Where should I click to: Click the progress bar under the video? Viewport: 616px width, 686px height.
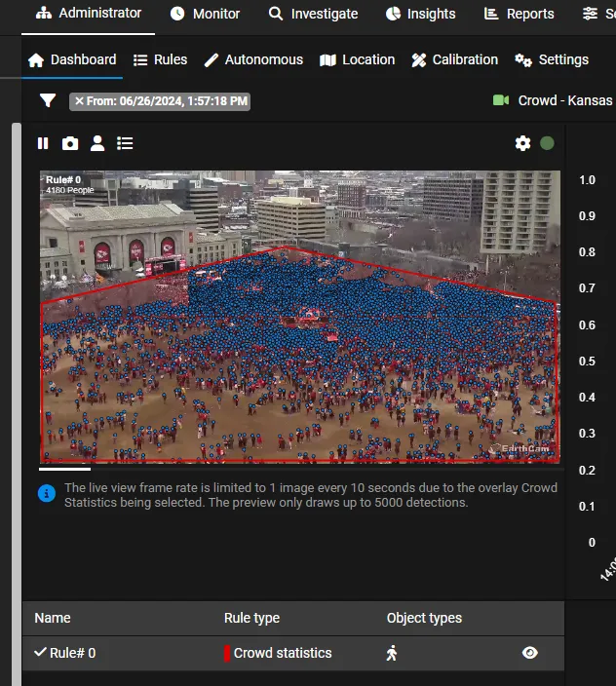click(x=301, y=470)
